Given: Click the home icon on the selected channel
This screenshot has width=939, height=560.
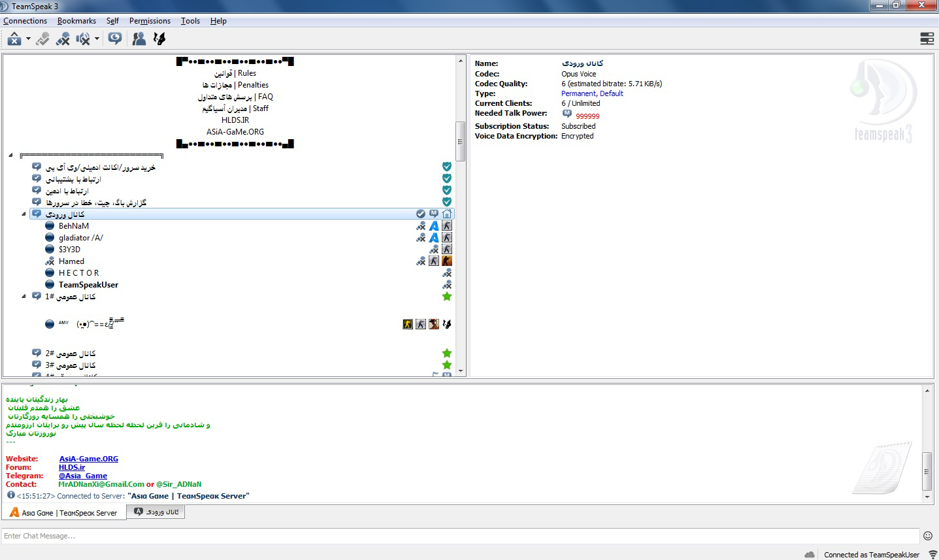Looking at the screenshot, I should point(447,214).
